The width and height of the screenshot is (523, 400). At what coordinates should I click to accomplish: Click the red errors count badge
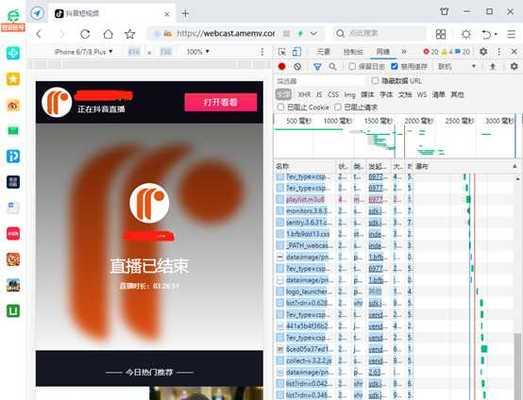point(430,52)
